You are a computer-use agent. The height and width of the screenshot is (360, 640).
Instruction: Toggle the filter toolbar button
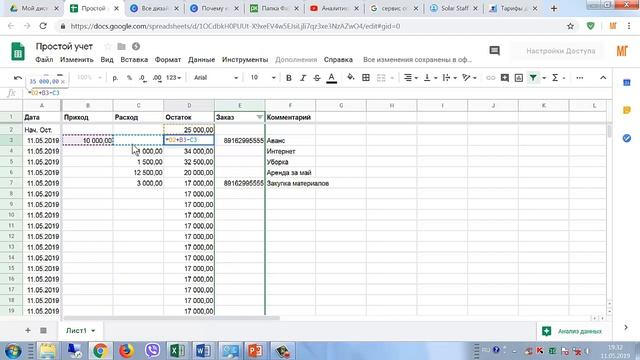point(533,78)
